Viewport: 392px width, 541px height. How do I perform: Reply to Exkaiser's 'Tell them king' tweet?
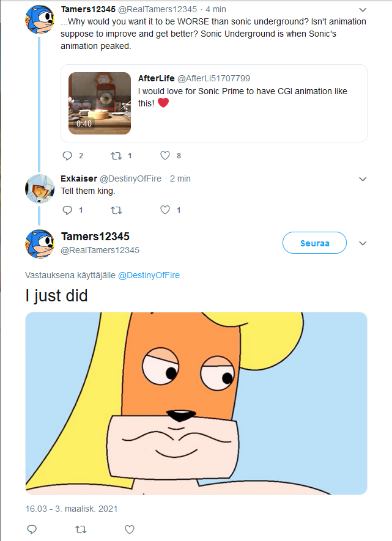pyautogui.click(x=67, y=210)
